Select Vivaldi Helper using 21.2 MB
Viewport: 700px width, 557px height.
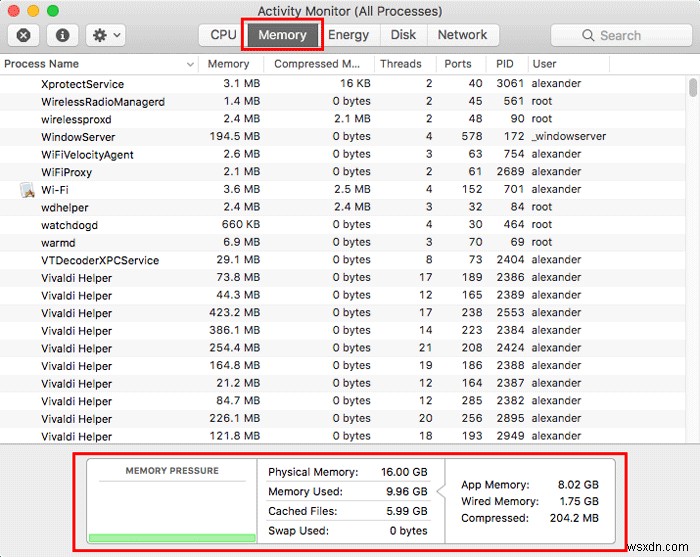[x=343, y=384]
